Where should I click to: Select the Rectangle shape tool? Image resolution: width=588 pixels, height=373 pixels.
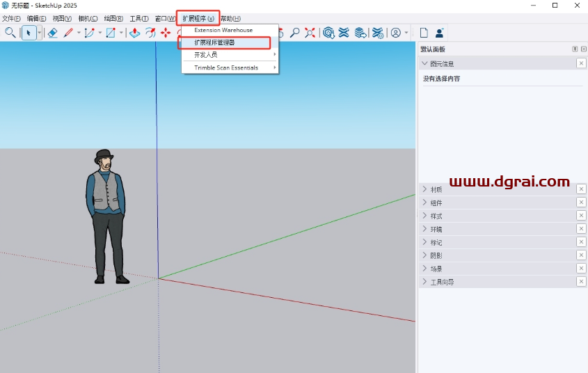pyautogui.click(x=111, y=33)
